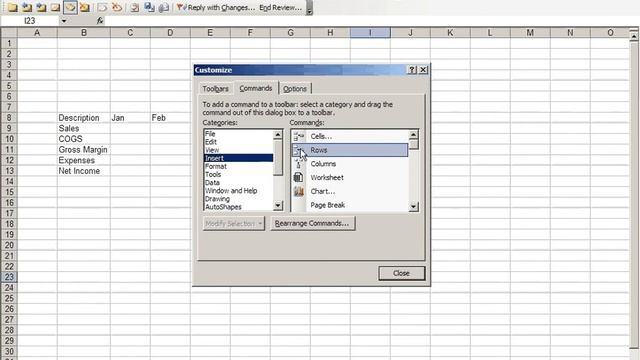Click the Jan cell

coord(130,118)
